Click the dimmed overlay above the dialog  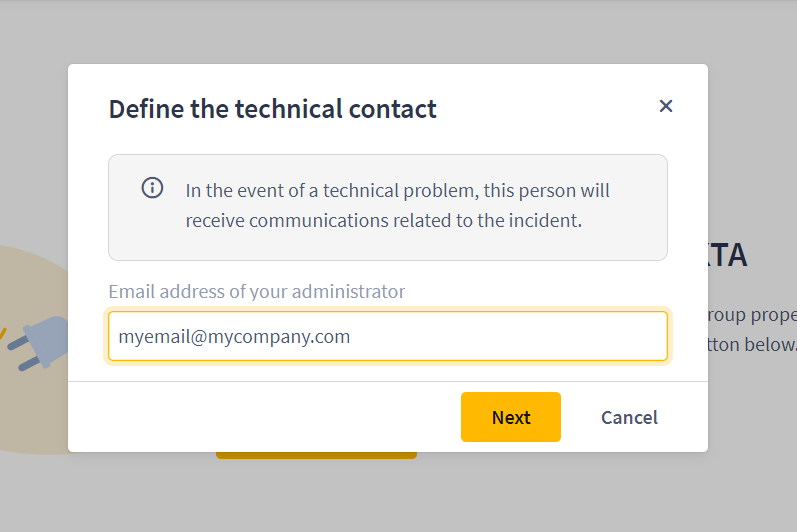click(x=398, y=32)
